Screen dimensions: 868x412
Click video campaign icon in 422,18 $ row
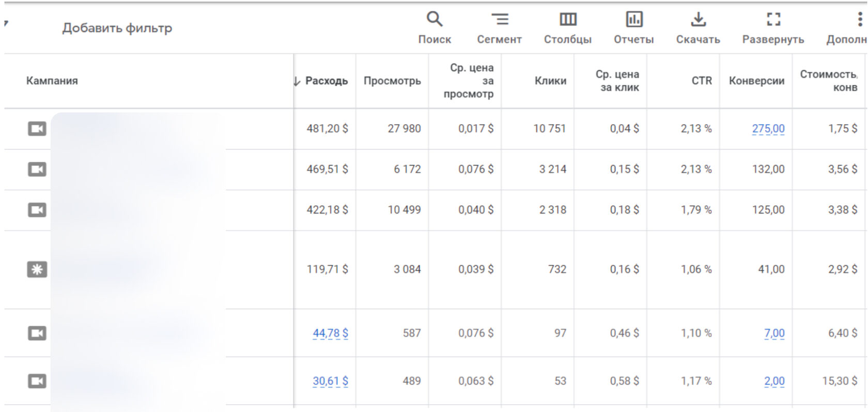[37, 210]
